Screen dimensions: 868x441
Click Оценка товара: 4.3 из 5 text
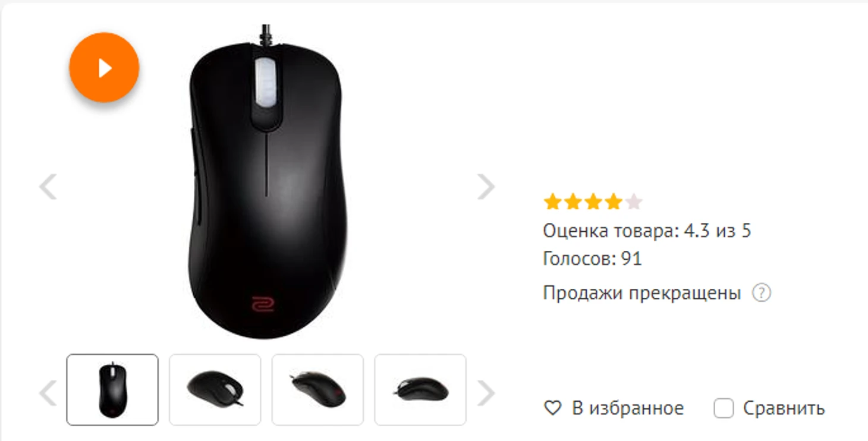[x=647, y=231]
